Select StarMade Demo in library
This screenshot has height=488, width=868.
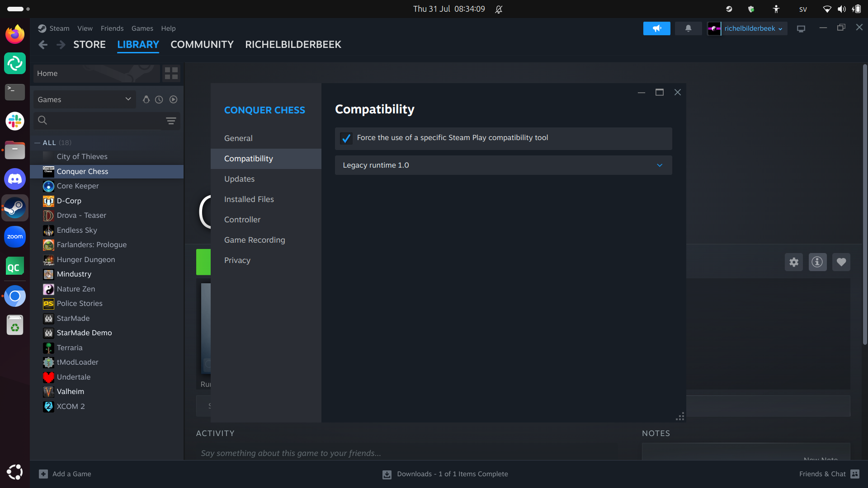click(x=107, y=333)
